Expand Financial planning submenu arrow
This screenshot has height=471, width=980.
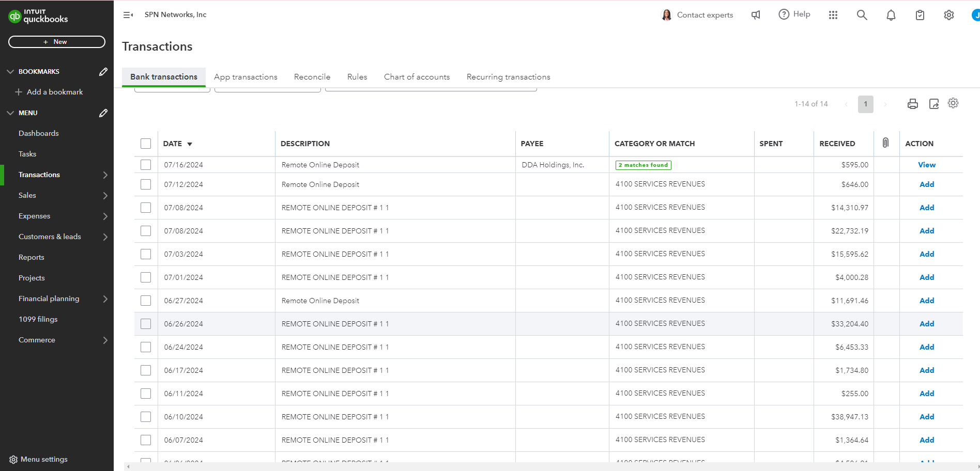[x=105, y=299]
